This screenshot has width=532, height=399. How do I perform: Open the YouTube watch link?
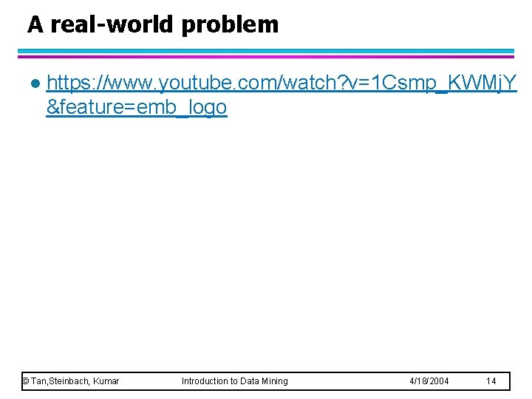(x=282, y=95)
